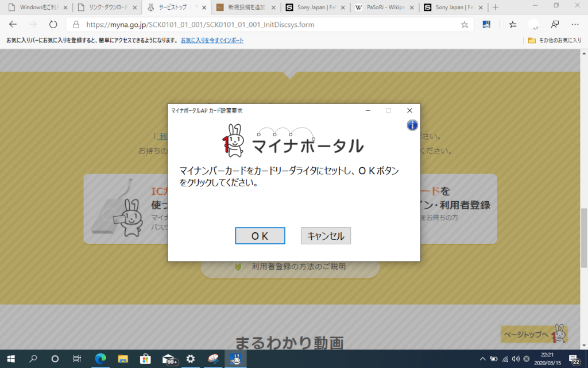Open the taskbar search icon

click(33, 359)
